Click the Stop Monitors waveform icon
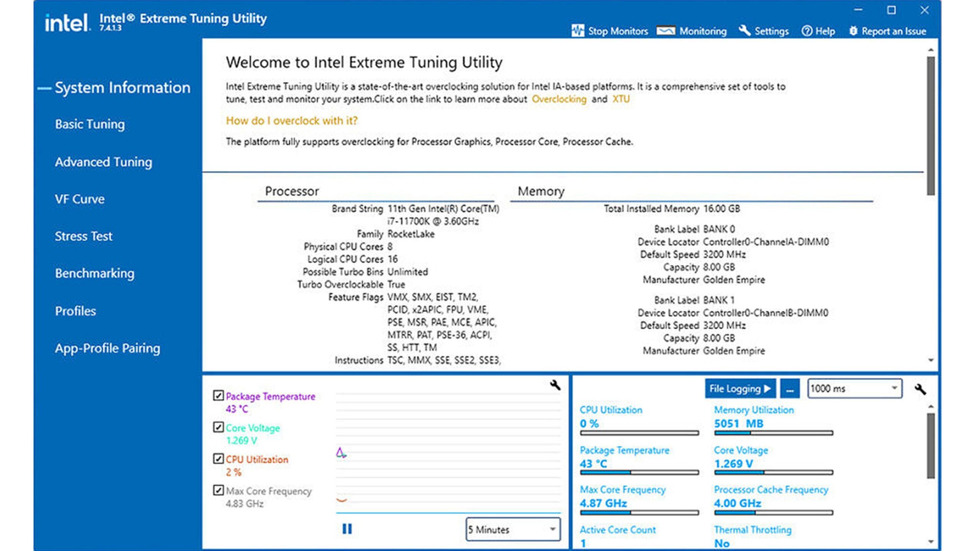The width and height of the screenshot is (980, 551). tap(578, 31)
